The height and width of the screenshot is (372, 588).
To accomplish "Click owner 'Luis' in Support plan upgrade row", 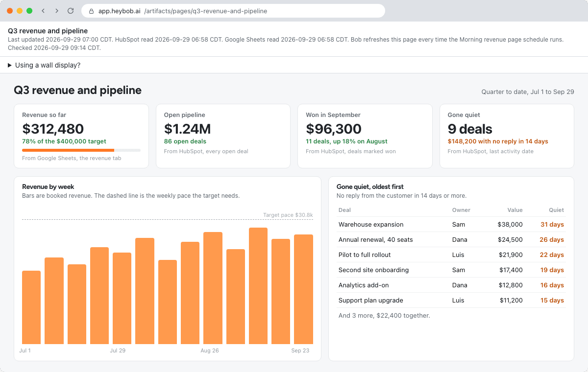I will point(458,300).
